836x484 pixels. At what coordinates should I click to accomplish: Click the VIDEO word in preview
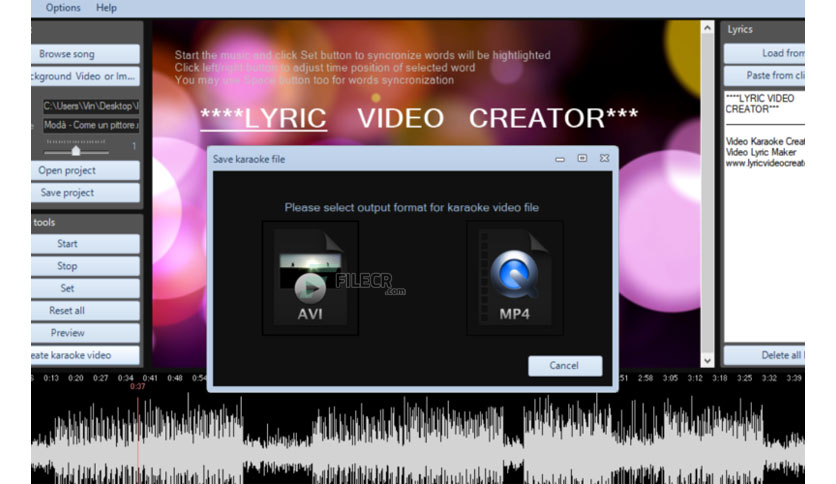(400, 118)
